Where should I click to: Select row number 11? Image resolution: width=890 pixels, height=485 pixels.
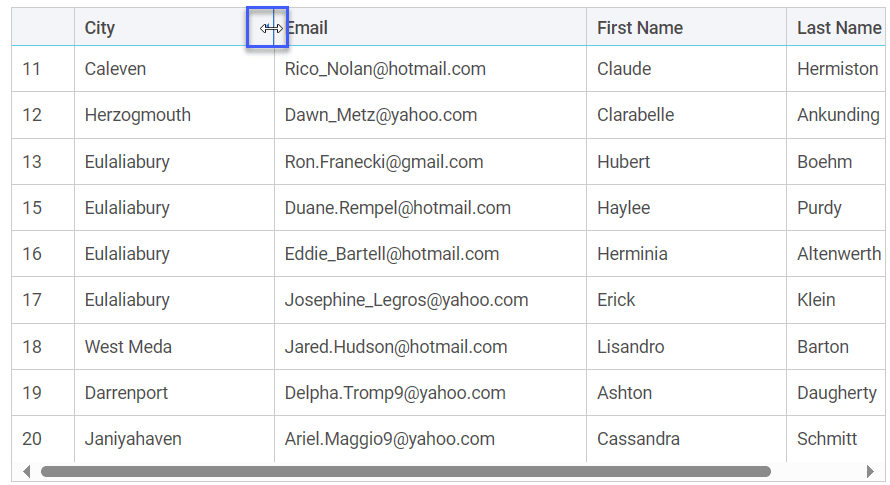[32, 69]
